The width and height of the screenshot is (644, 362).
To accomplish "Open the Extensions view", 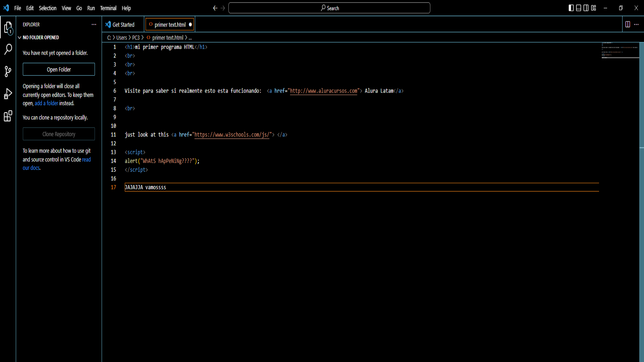I will pos(8,116).
